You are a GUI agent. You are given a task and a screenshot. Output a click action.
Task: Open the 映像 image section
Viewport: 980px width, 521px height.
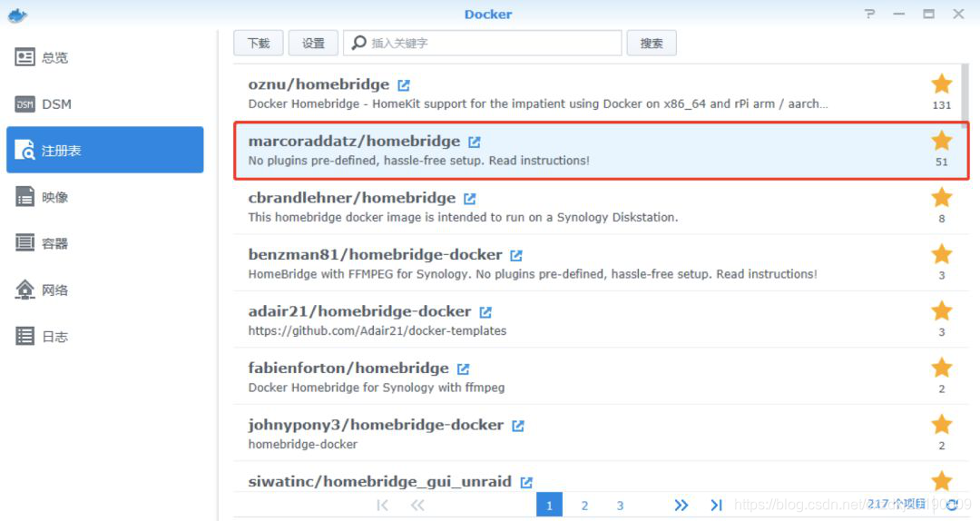coord(105,197)
